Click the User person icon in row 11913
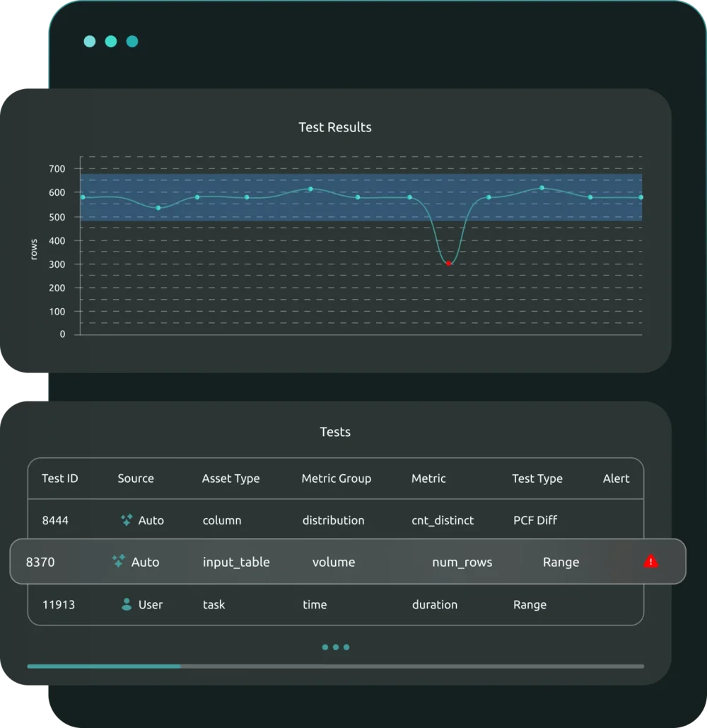 (127, 604)
